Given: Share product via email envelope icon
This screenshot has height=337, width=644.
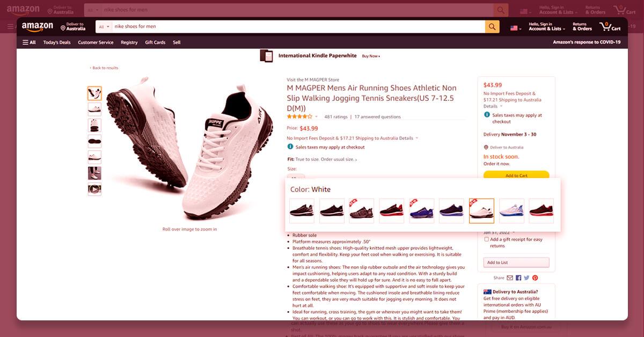Looking at the screenshot, I should click(x=510, y=277).
